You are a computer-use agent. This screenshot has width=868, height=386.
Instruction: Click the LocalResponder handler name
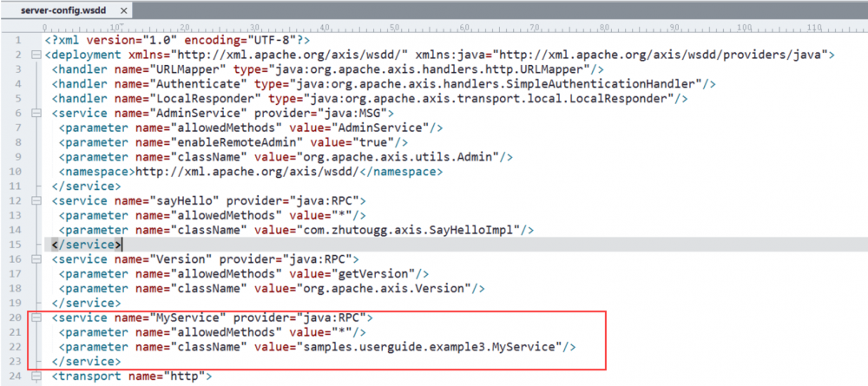point(208,99)
